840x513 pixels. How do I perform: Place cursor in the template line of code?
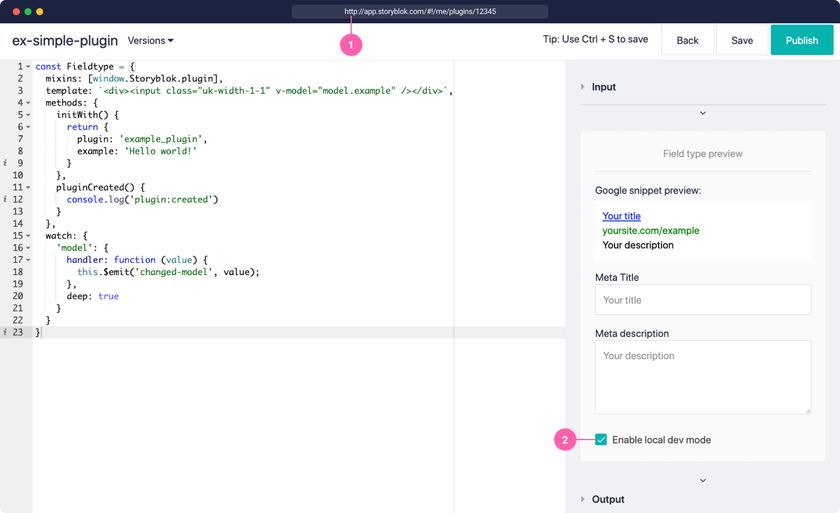249,90
